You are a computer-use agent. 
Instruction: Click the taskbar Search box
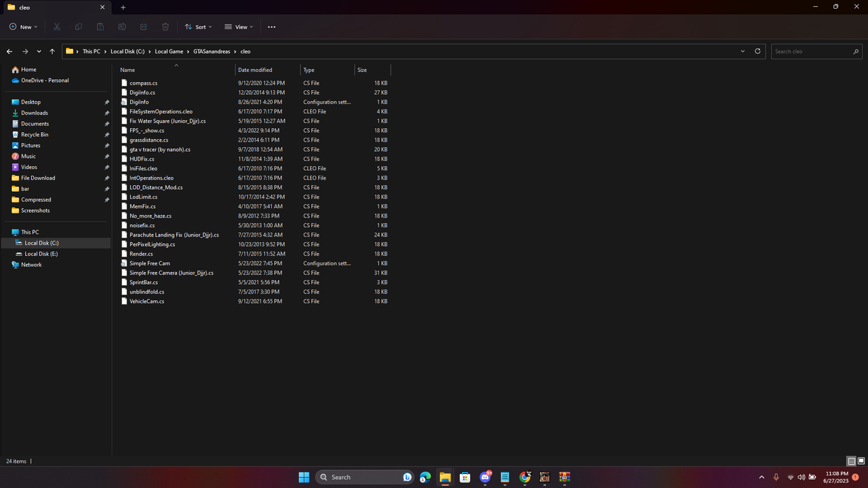point(365,477)
